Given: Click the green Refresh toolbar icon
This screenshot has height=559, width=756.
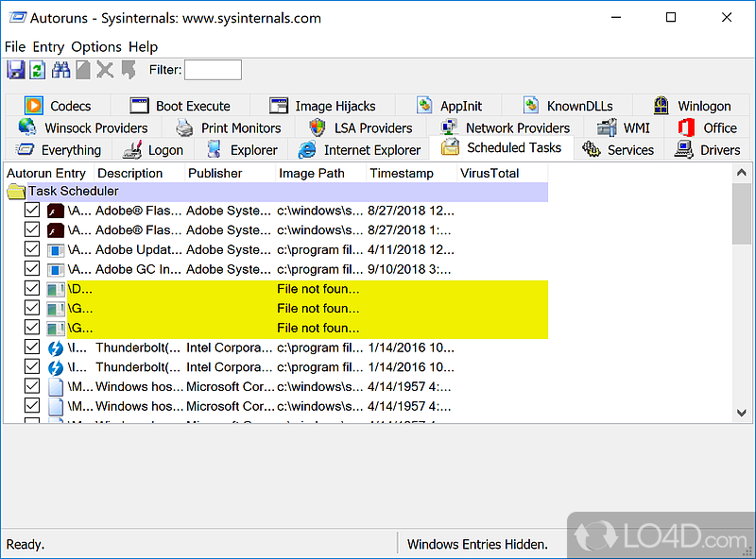Looking at the screenshot, I should 38,70.
